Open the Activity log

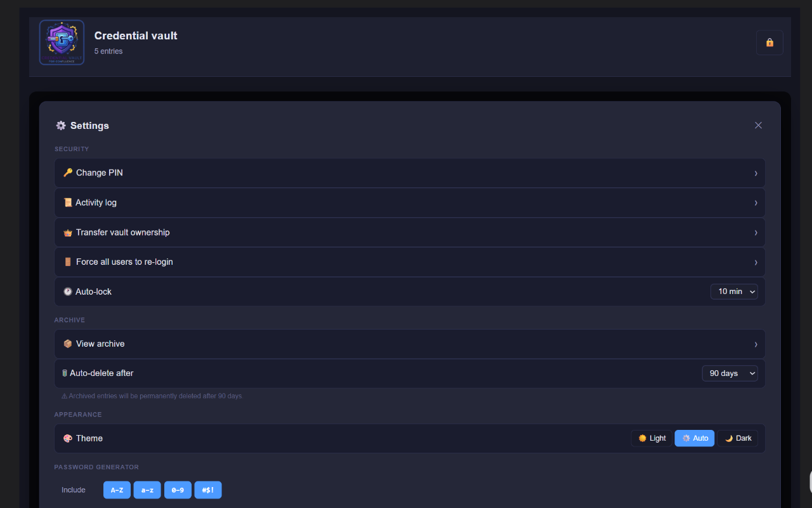(x=410, y=203)
